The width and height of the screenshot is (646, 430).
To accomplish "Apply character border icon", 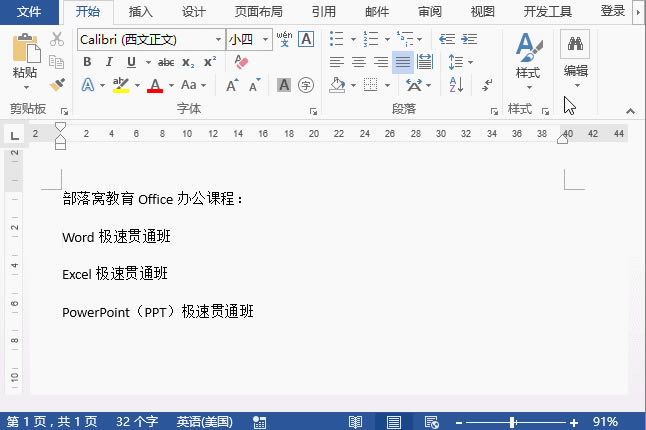I will pyautogui.click(x=306, y=39).
